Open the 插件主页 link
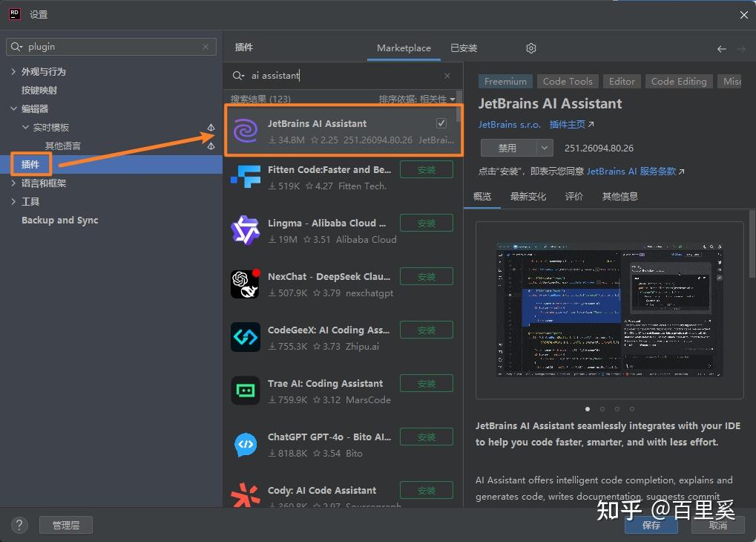 571,125
